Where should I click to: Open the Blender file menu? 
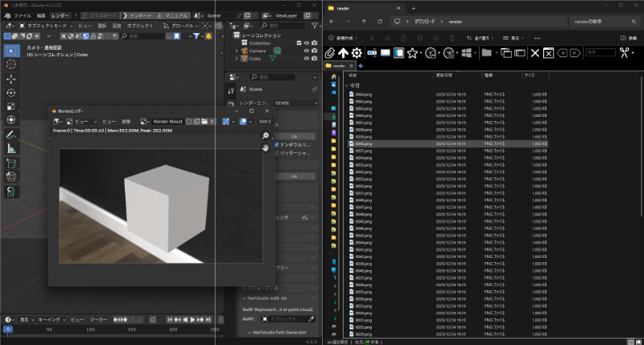pos(23,15)
